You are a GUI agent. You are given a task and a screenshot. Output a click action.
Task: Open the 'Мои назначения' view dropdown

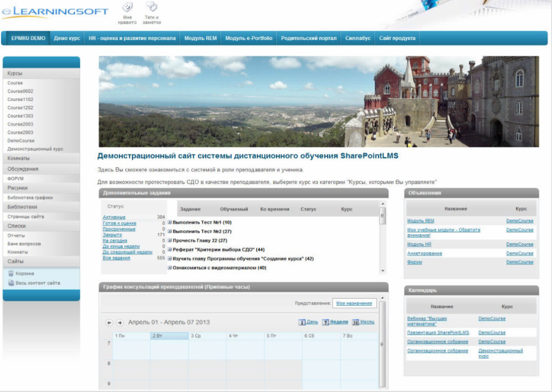coord(354,303)
